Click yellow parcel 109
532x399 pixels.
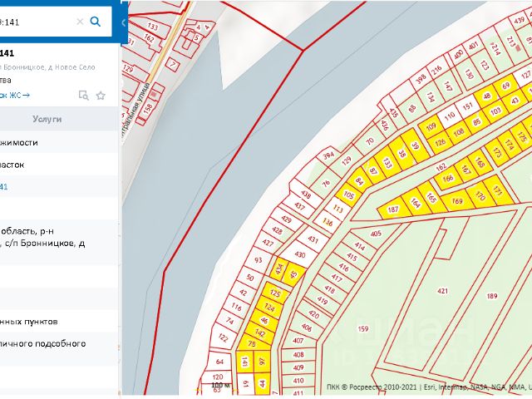click(431, 127)
